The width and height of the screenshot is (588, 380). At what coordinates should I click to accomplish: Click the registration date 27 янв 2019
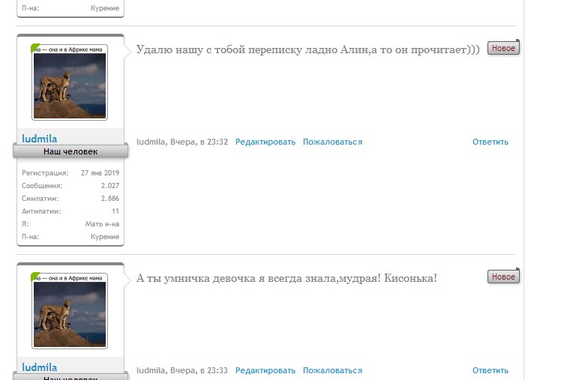tap(100, 172)
